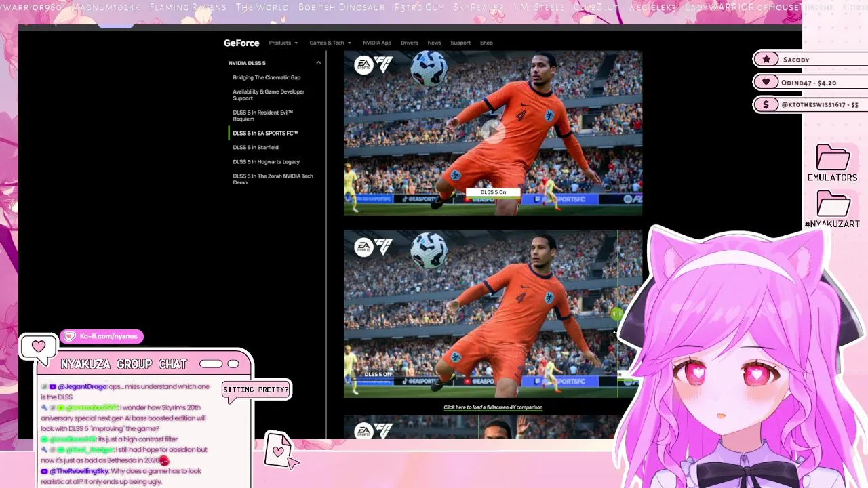Click the GeForce logo

point(241,43)
